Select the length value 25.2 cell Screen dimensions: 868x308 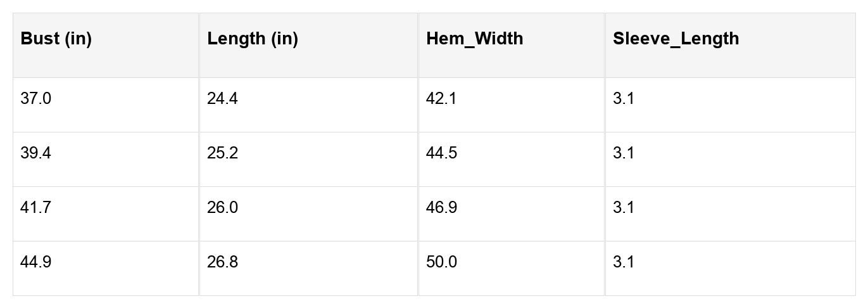(x=222, y=153)
